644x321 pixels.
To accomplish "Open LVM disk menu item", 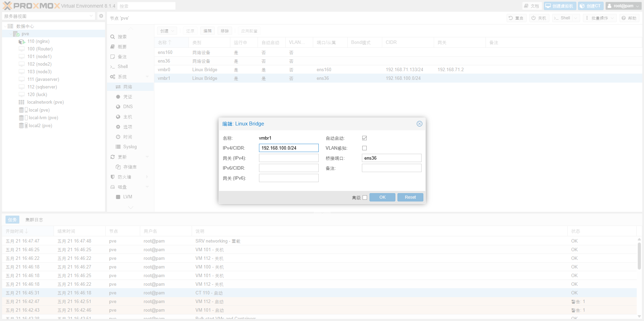I will point(130,197).
